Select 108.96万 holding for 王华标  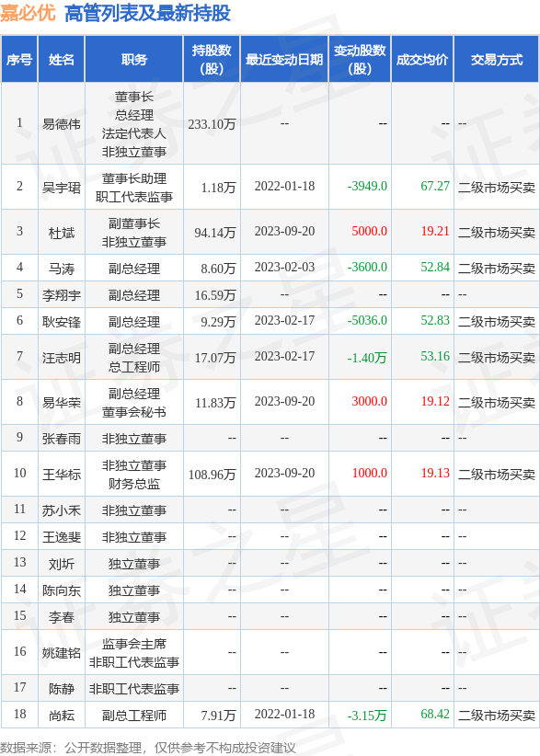coord(212,475)
